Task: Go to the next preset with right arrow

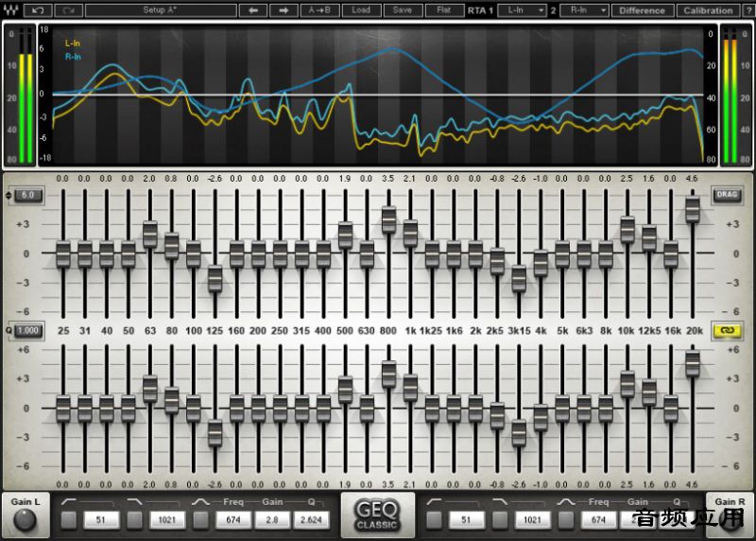Action: coord(283,10)
